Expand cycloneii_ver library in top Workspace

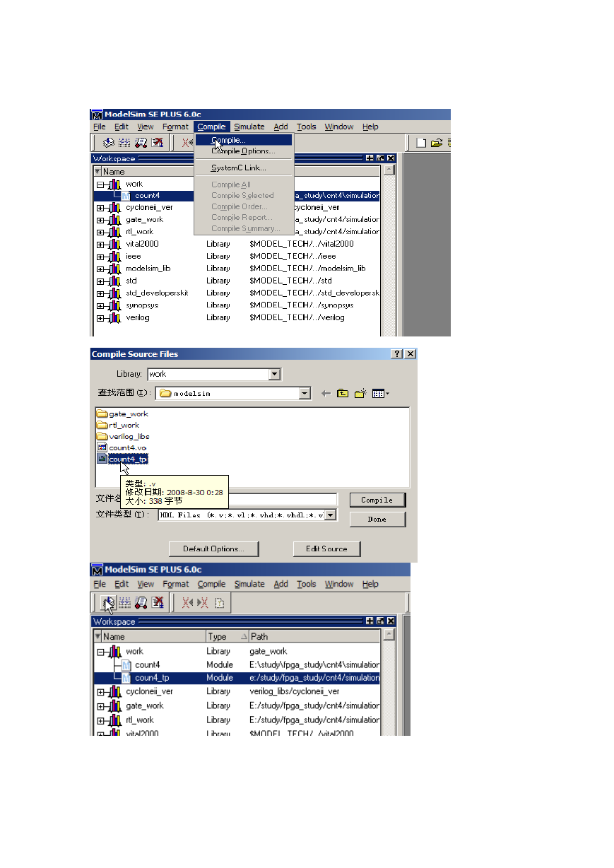[100, 208]
